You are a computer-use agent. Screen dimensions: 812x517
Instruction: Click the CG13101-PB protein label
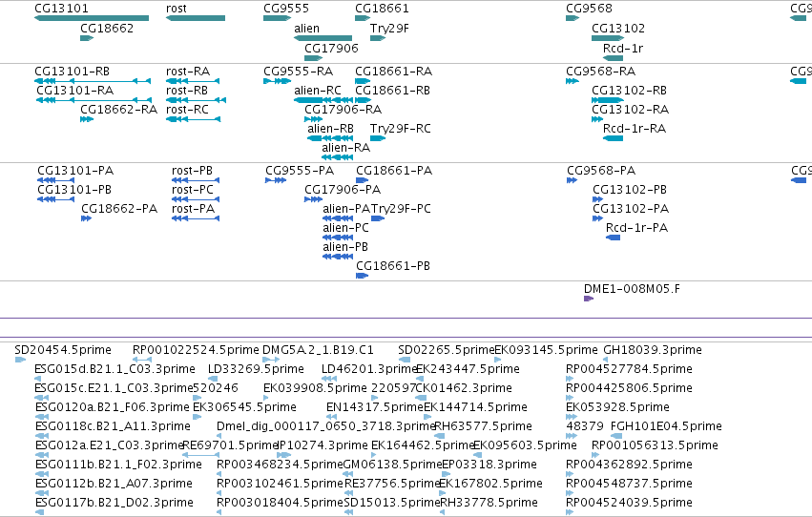(74, 190)
